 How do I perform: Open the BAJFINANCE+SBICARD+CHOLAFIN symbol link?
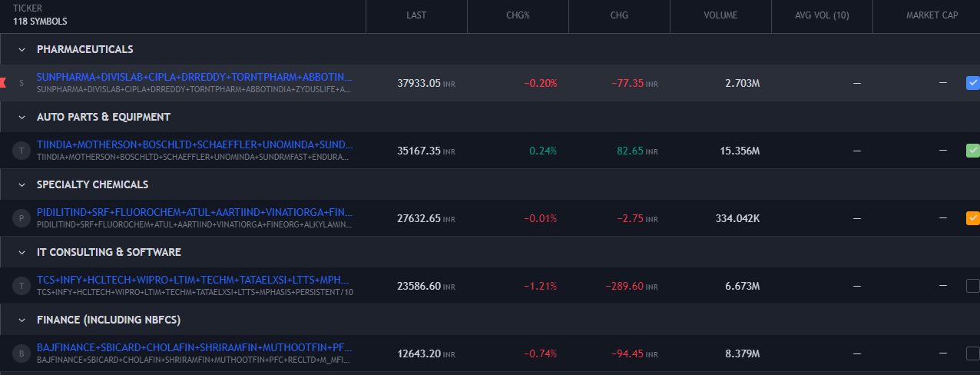click(194, 348)
